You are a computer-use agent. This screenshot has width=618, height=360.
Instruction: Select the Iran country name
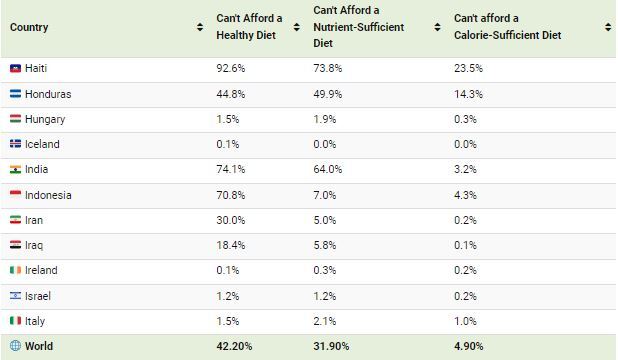[34, 220]
